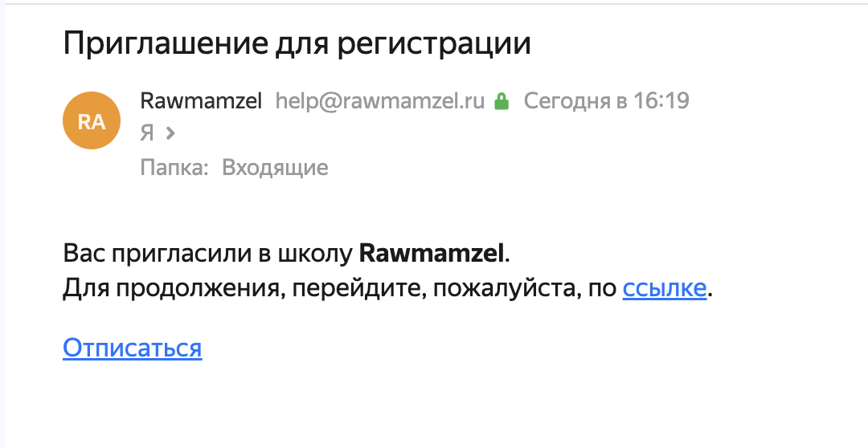Click the text Вас пригласили в школу
The image size is (868, 448).
(207, 254)
